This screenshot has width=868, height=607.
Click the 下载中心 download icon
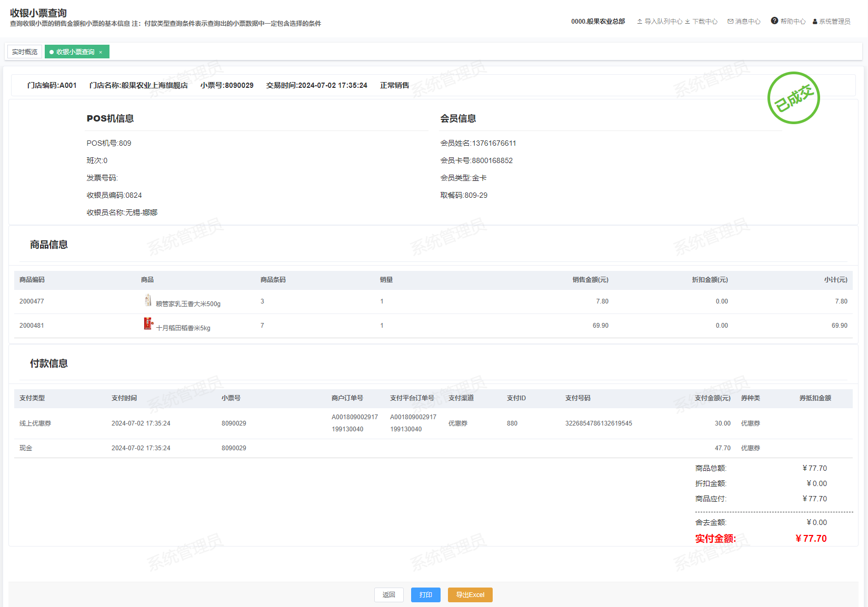687,22
